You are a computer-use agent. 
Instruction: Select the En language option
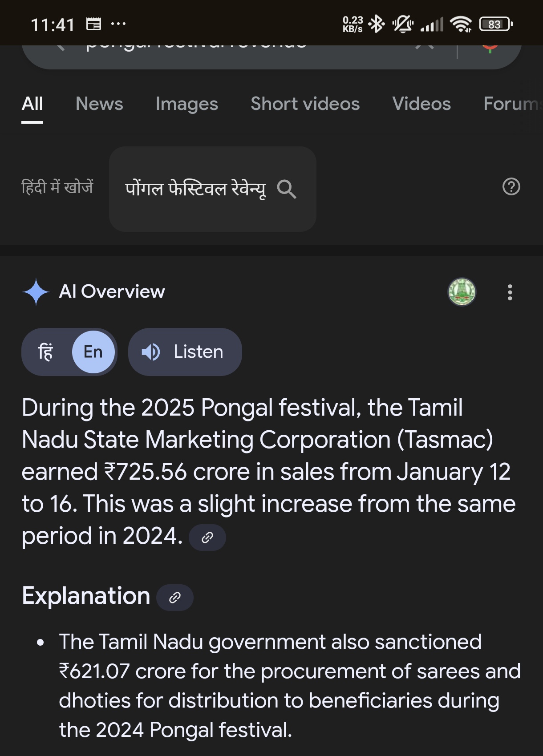click(93, 352)
